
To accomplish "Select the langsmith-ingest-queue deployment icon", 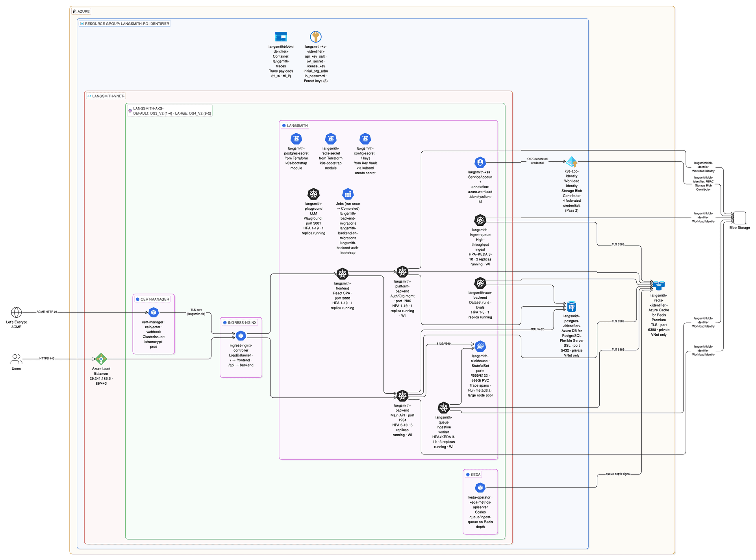I will point(480,220).
